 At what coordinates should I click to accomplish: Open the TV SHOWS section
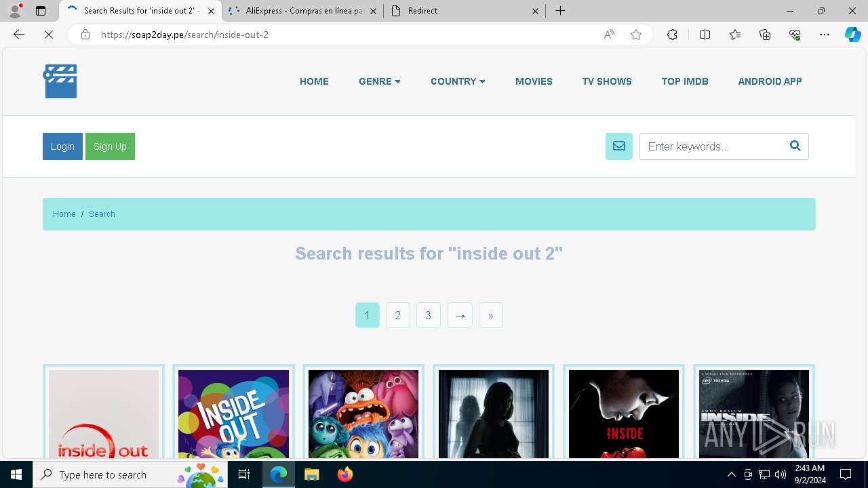(607, 81)
